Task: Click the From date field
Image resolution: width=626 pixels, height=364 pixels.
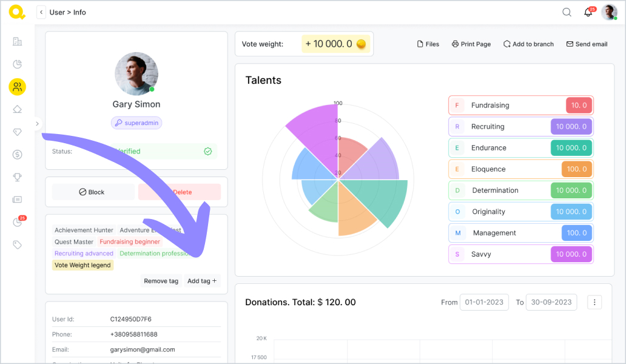Action: [483, 302]
